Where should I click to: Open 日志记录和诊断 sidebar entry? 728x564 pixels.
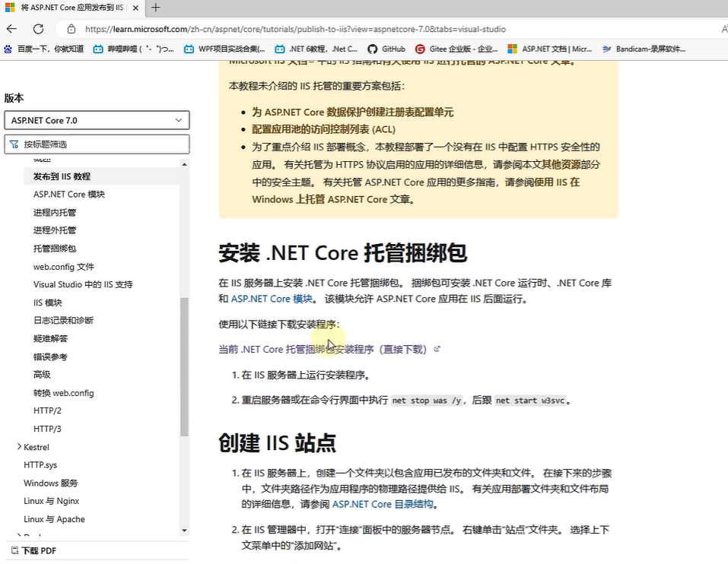click(63, 320)
